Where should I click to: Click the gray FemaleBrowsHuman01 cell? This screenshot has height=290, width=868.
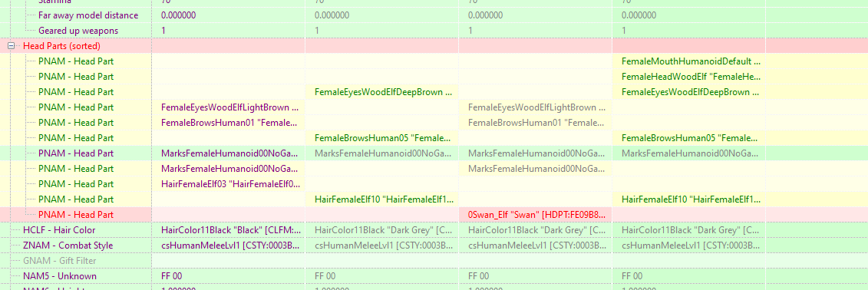click(x=535, y=122)
